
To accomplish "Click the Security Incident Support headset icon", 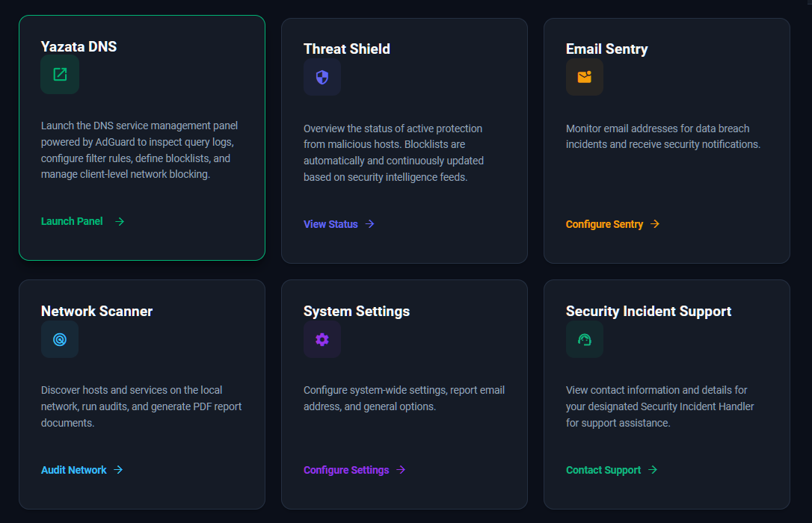I will 585,339.
